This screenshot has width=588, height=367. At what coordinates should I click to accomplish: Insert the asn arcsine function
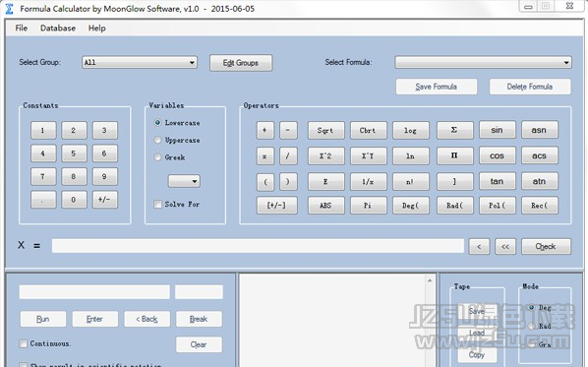tap(539, 130)
